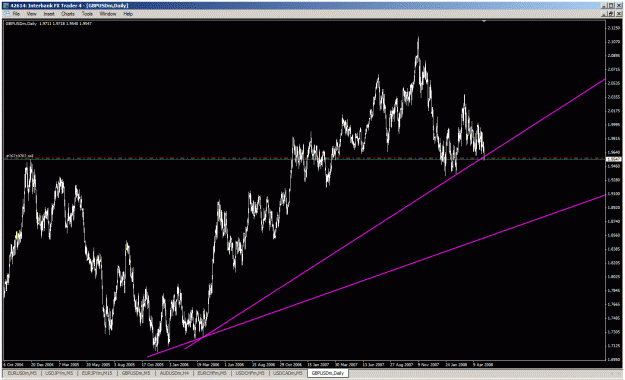The image size is (625, 380).
Task: Click the sell order label on the horizontal line
Action: (x=19, y=156)
